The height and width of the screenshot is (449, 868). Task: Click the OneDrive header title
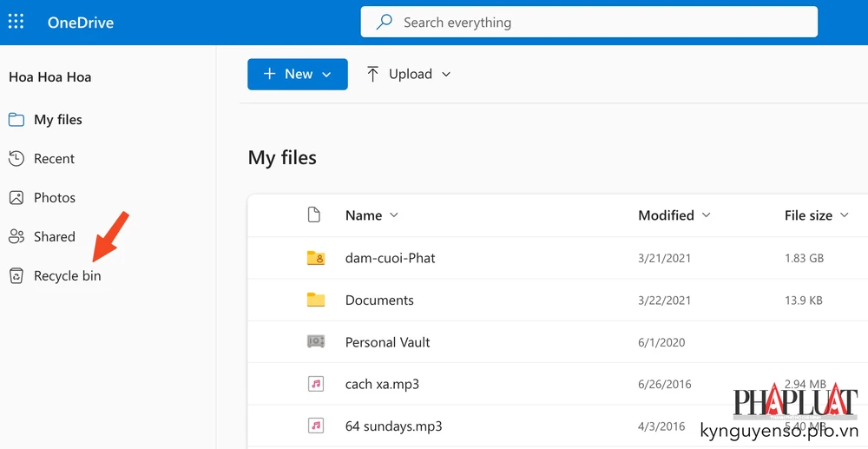point(80,23)
